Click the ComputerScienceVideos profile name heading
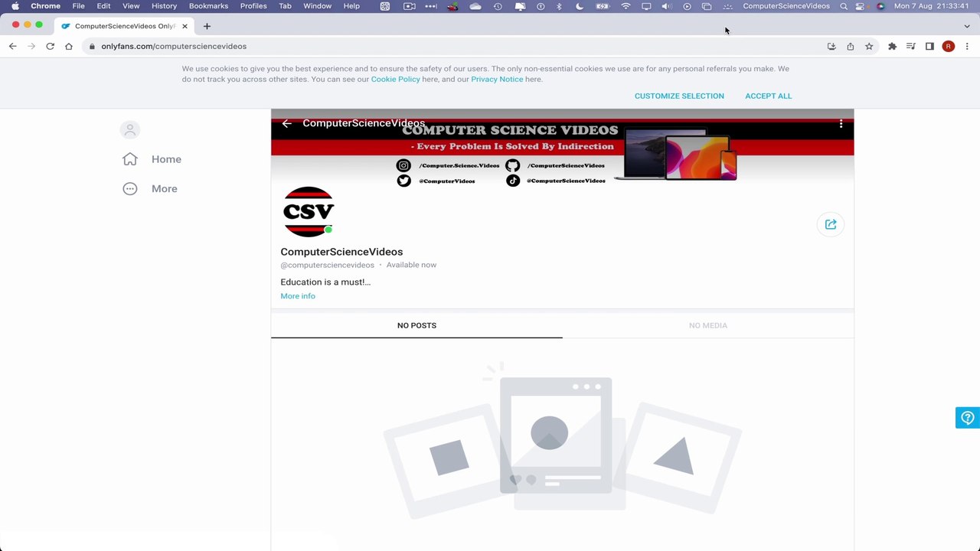Image resolution: width=980 pixels, height=551 pixels. (341, 252)
